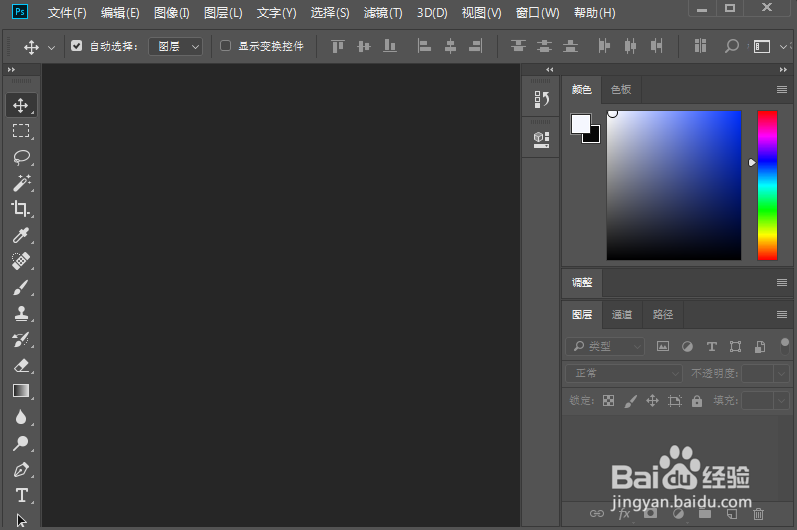Select the Brush tool

(21, 288)
